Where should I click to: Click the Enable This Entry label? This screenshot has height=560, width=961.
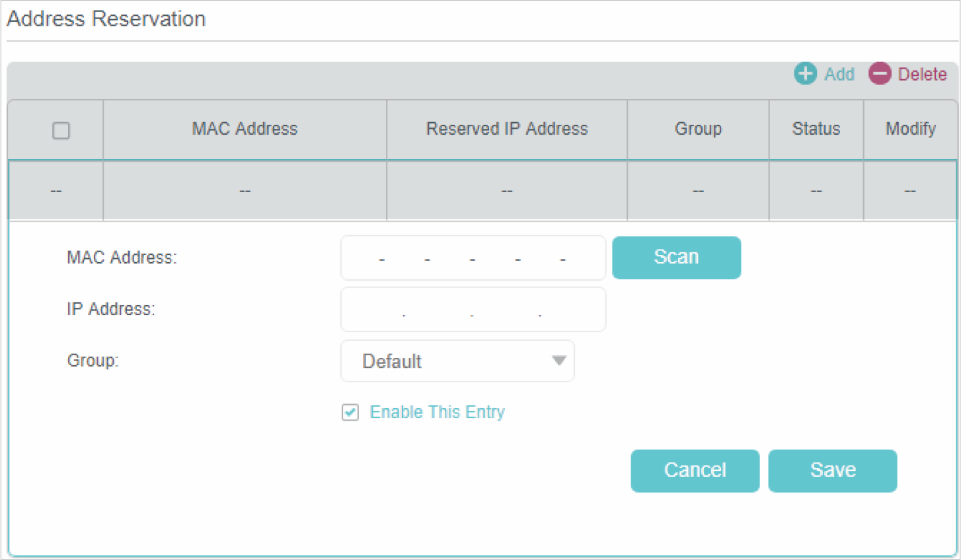pos(437,412)
